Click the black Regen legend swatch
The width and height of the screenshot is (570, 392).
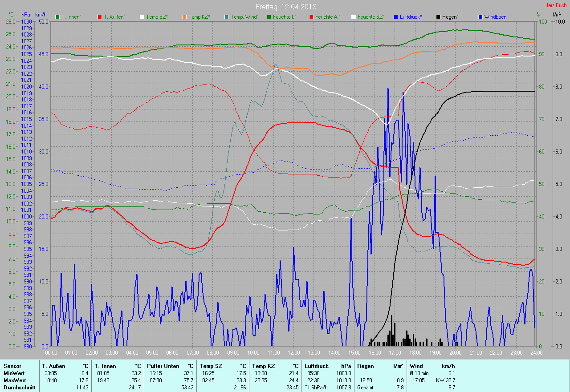pos(439,17)
